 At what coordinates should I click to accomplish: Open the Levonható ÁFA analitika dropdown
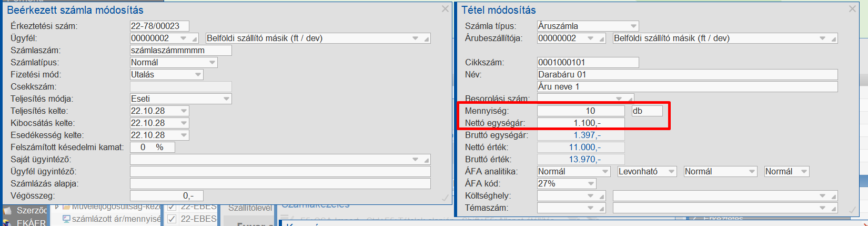pos(671,172)
